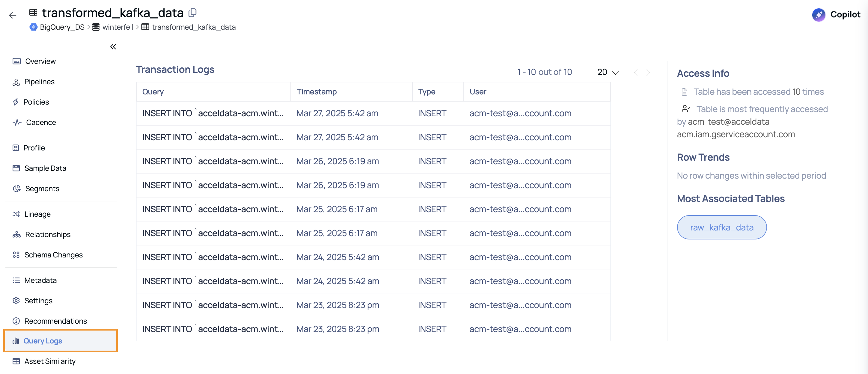This screenshot has width=868, height=374.
Task: Collapse the sidebar with double chevron
Action: (113, 47)
